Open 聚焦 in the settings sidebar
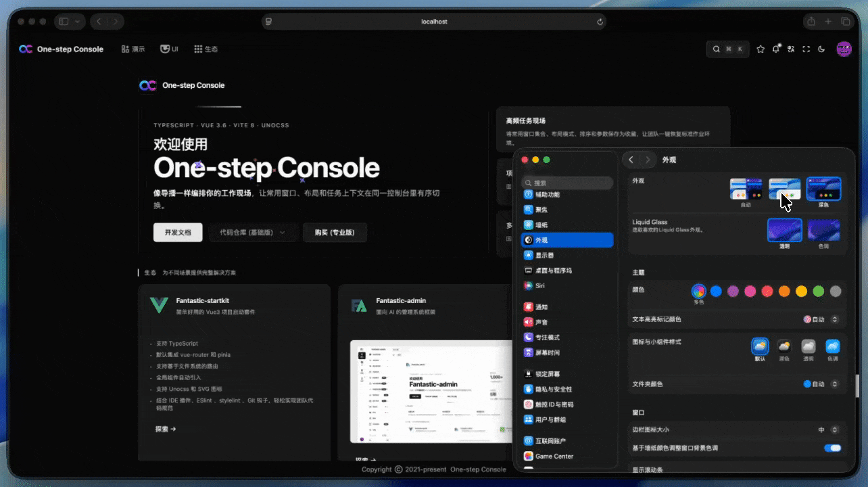The width and height of the screenshot is (868, 487). (x=567, y=210)
